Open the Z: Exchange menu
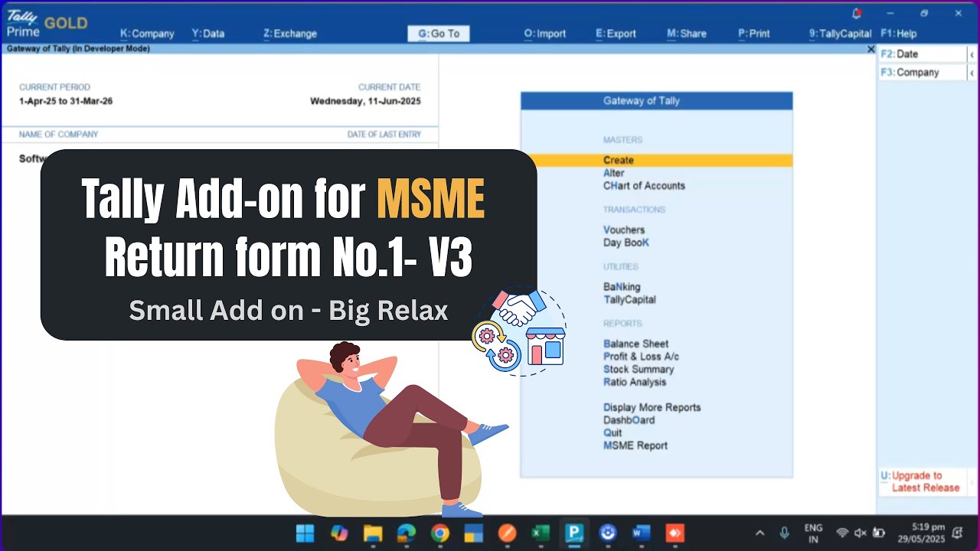 pos(290,34)
